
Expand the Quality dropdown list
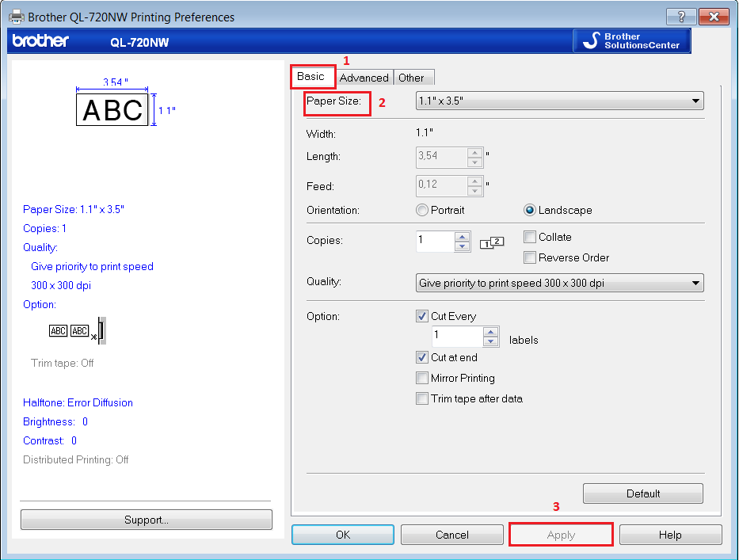(559, 283)
